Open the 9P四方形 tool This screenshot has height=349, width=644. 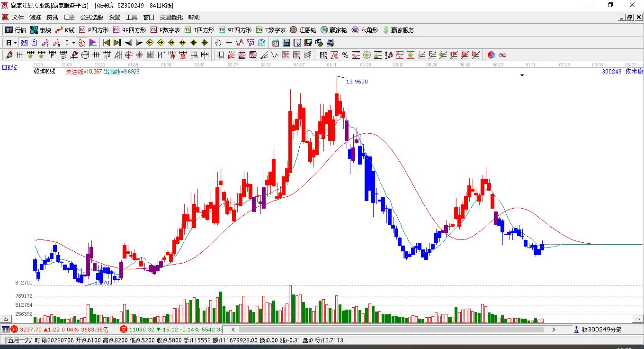[x=129, y=30]
